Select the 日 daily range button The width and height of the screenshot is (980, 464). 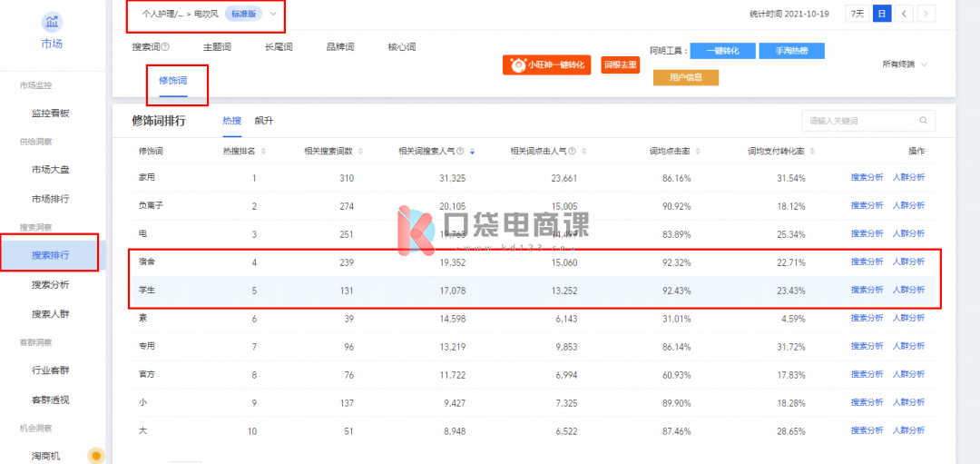pyautogui.click(x=880, y=14)
